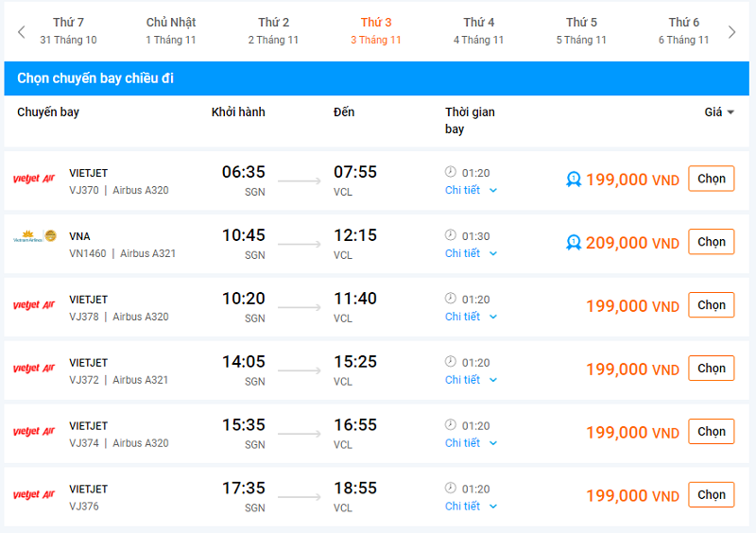Expand Chi tiết for the 14:05 flight

pos(471,380)
